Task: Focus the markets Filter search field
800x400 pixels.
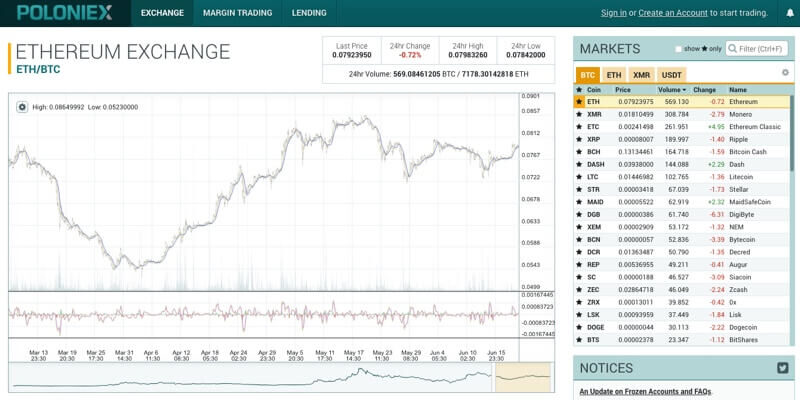Action: tap(757, 49)
